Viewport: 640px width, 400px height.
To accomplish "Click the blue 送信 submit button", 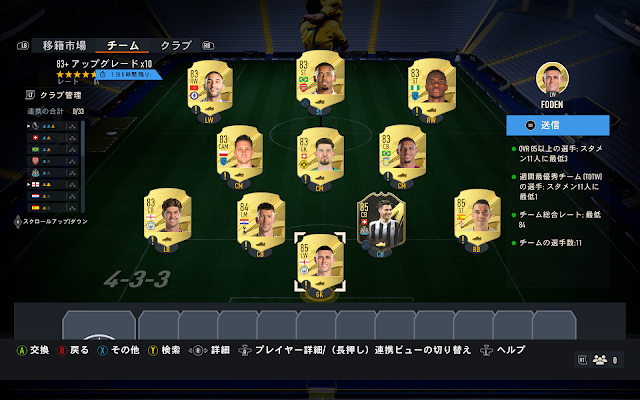I will (558, 125).
